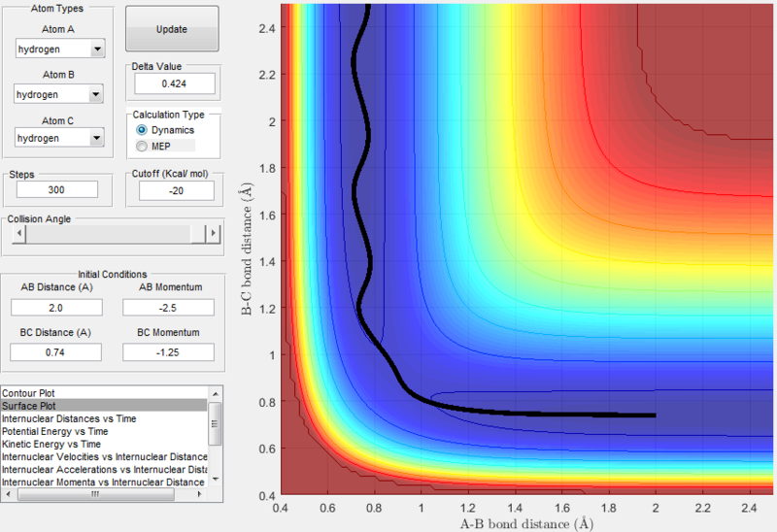Click the Steps input field

coord(57,189)
